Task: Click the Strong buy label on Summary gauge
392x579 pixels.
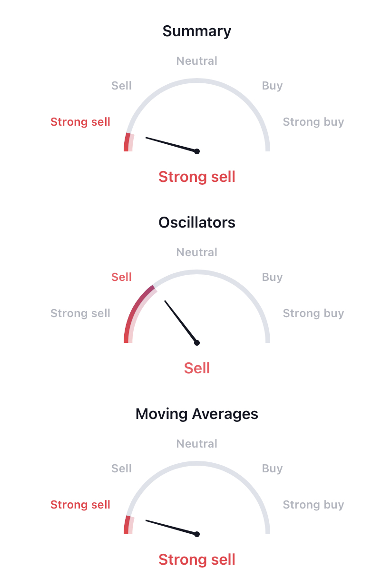Action: point(314,122)
